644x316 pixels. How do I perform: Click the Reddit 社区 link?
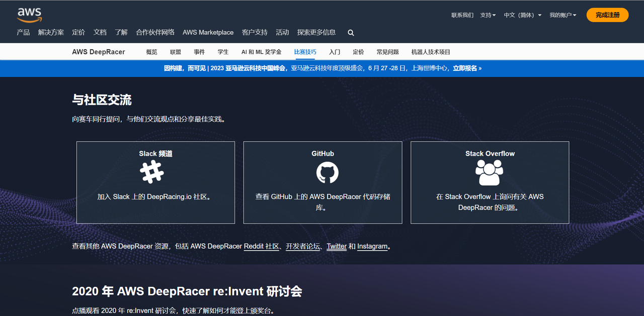coord(262,246)
